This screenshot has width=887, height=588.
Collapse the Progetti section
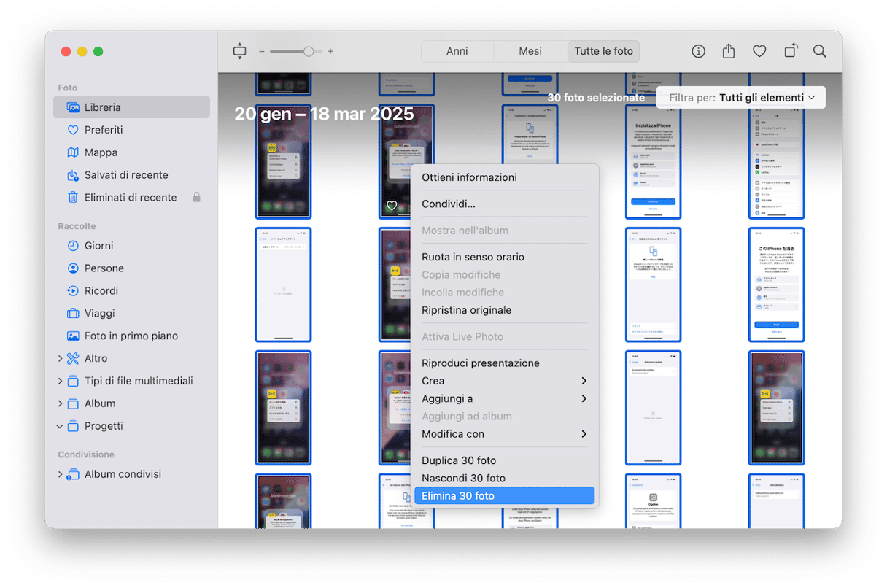[60, 426]
